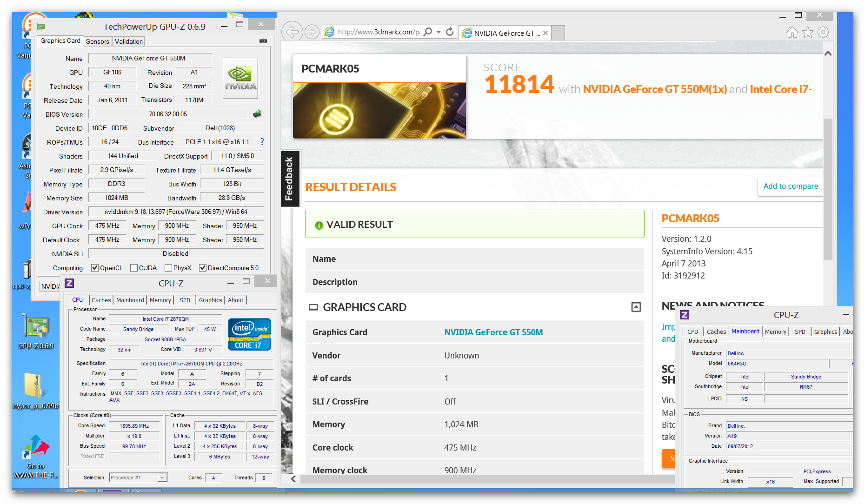Click the browser Forward arrow button
The width and height of the screenshot is (865, 504).
click(312, 32)
